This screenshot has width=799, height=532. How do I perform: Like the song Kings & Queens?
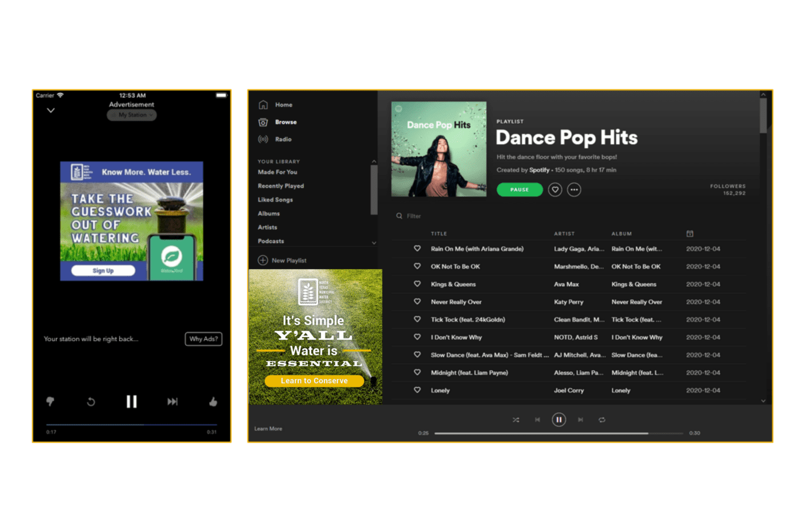tap(417, 284)
